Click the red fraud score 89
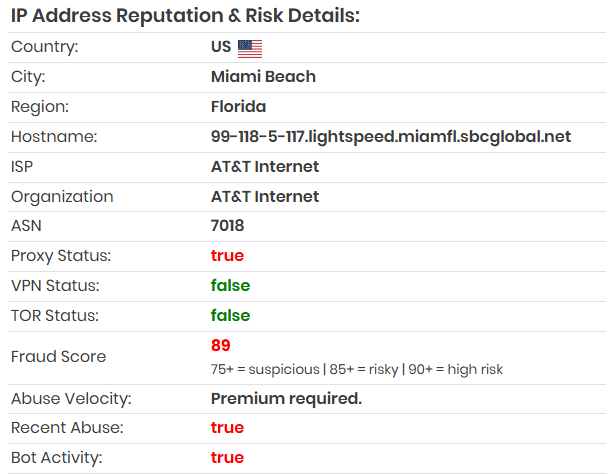The width and height of the screenshot is (614, 476). click(220, 345)
